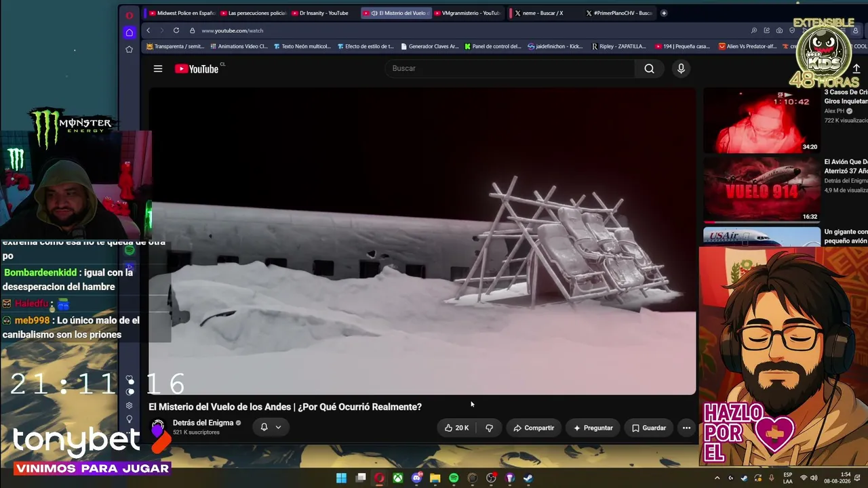Switch to the Midwest Police en Español tab

[x=182, y=13]
